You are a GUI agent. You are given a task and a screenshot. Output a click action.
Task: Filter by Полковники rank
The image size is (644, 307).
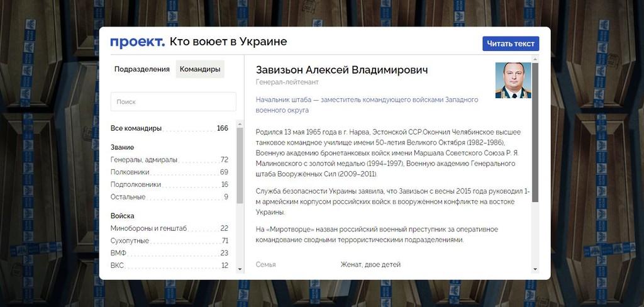169,172
